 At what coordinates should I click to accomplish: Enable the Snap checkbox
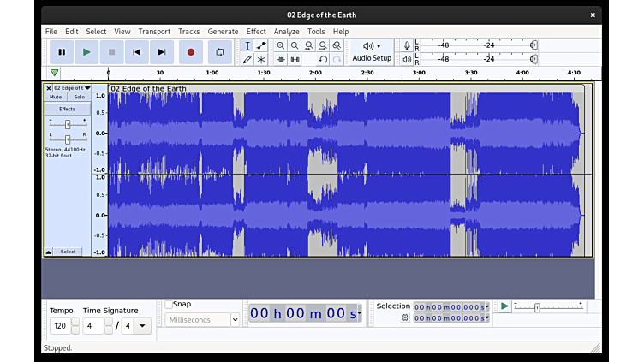[169, 304]
